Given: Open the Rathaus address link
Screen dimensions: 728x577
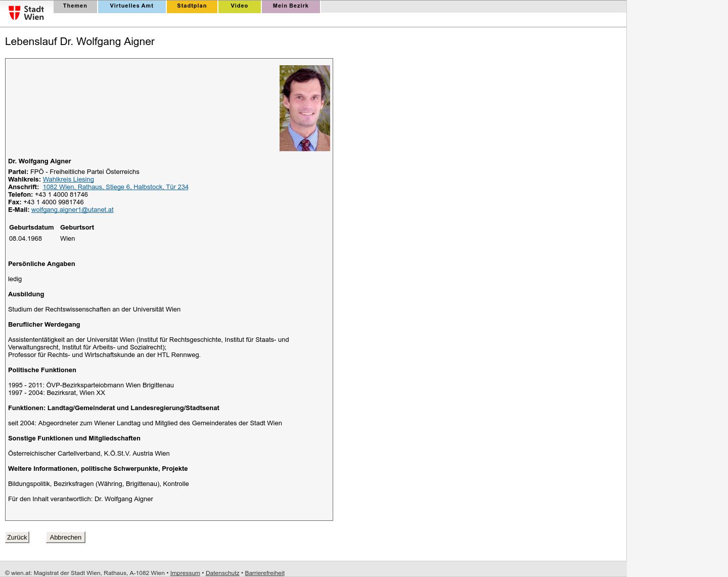Looking at the screenshot, I should point(115,187).
